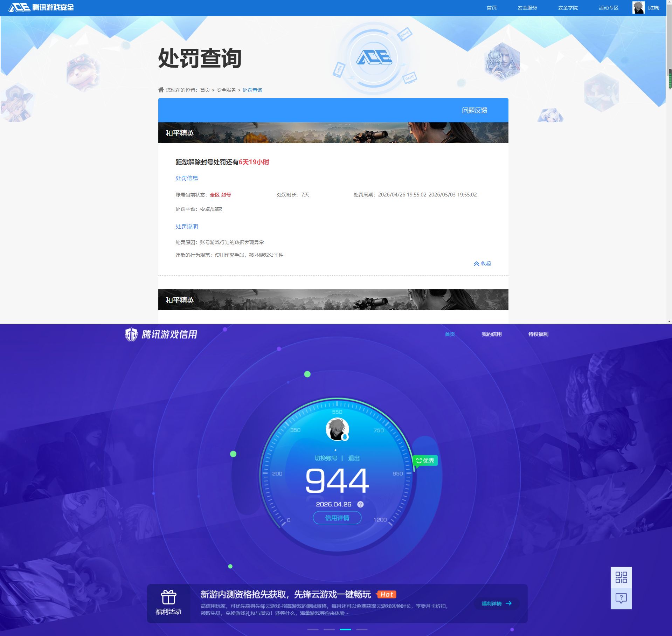Select the penalty period date range text
The height and width of the screenshot is (636, 672).
pos(427,195)
